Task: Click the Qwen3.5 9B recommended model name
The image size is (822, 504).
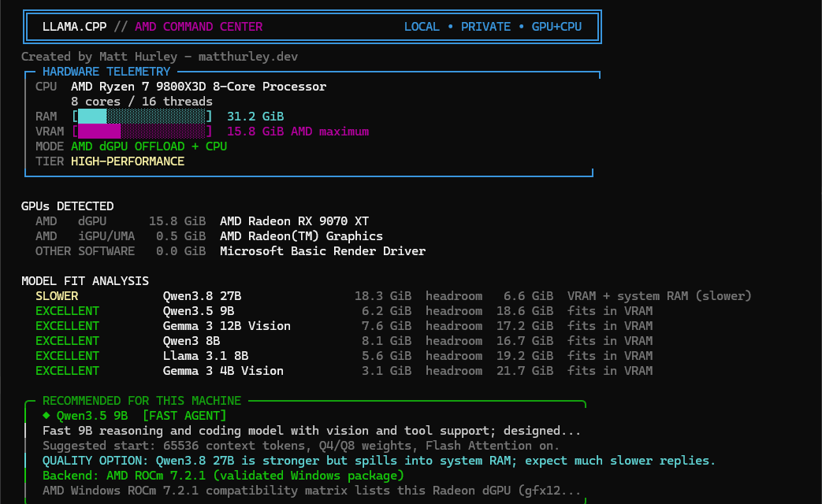Action: click(92, 416)
